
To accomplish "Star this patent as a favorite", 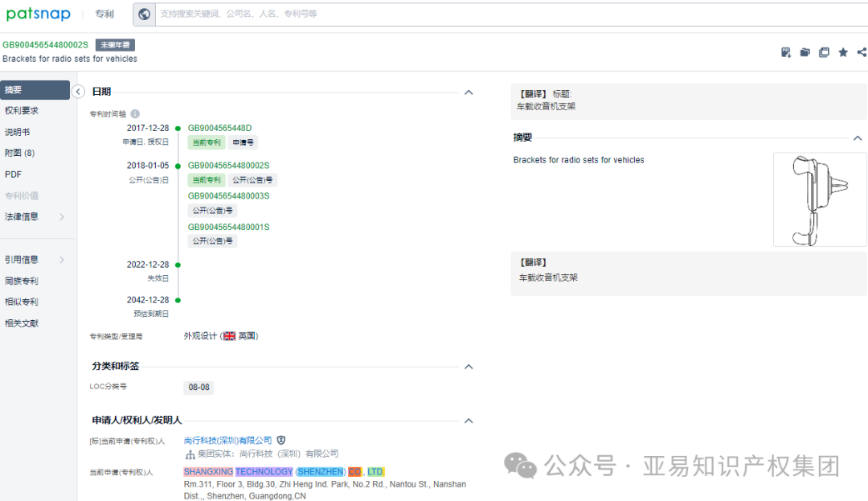I will point(843,51).
